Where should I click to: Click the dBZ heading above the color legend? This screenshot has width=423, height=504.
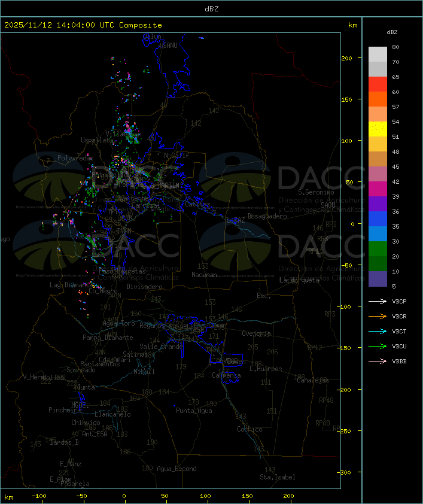pyautogui.click(x=392, y=32)
